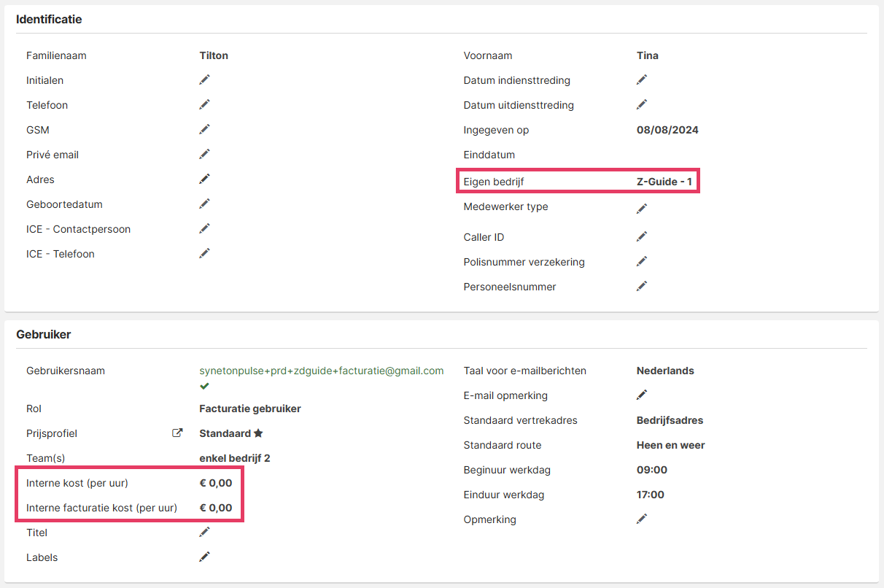Edit E-mail opmerking pencil icon
884x588 pixels.
coord(642,395)
